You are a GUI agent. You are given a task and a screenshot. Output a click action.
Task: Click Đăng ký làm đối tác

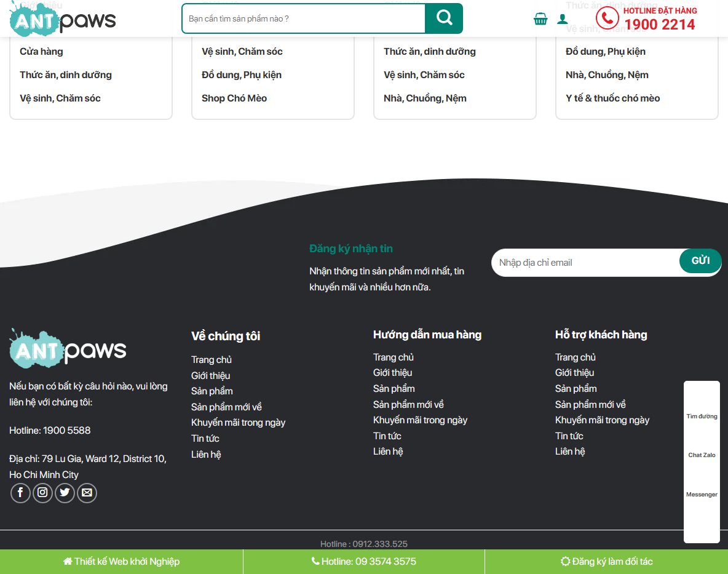click(x=606, y=562)
